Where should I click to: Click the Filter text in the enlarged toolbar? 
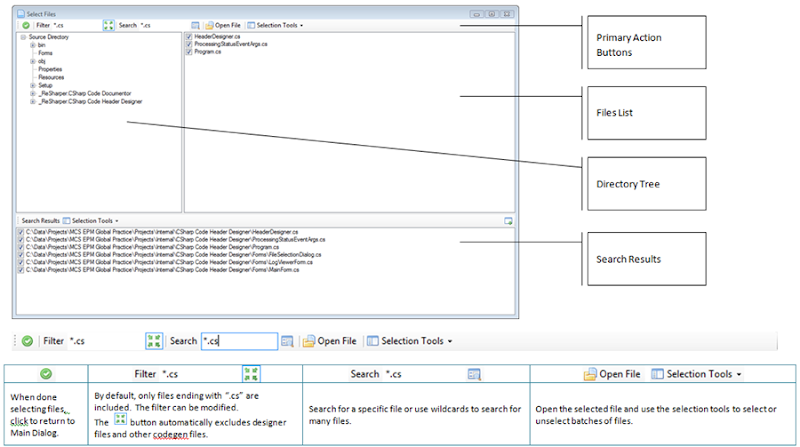[x=54, y=341]
